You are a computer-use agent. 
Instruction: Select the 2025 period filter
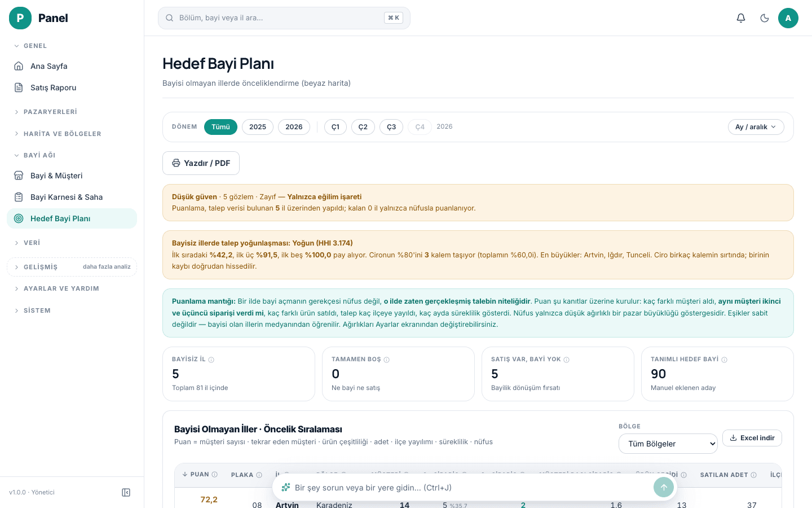pyautogui.click(x=258, y=127)
